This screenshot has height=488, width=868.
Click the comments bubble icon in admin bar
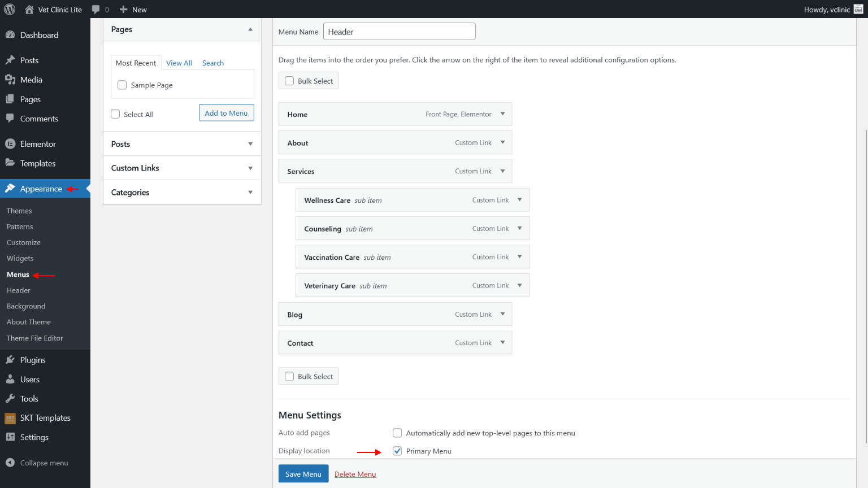pyautogui.click(x=96, y=10)
